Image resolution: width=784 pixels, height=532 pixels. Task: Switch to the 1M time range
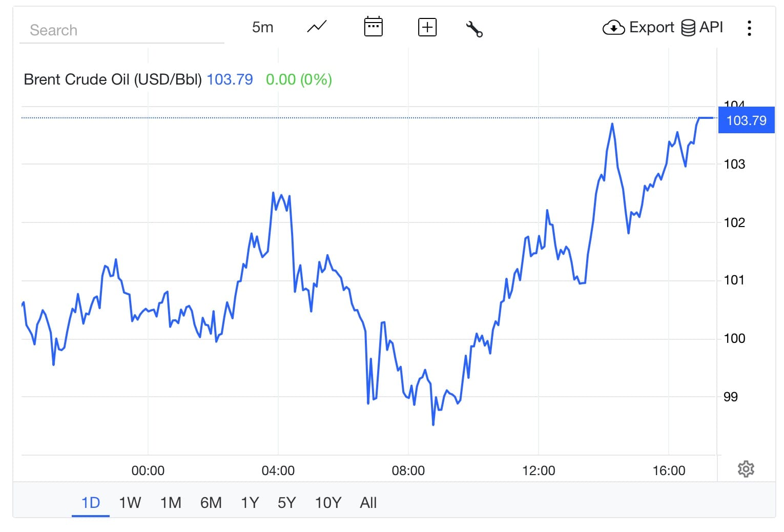click(x=171, y=503)
